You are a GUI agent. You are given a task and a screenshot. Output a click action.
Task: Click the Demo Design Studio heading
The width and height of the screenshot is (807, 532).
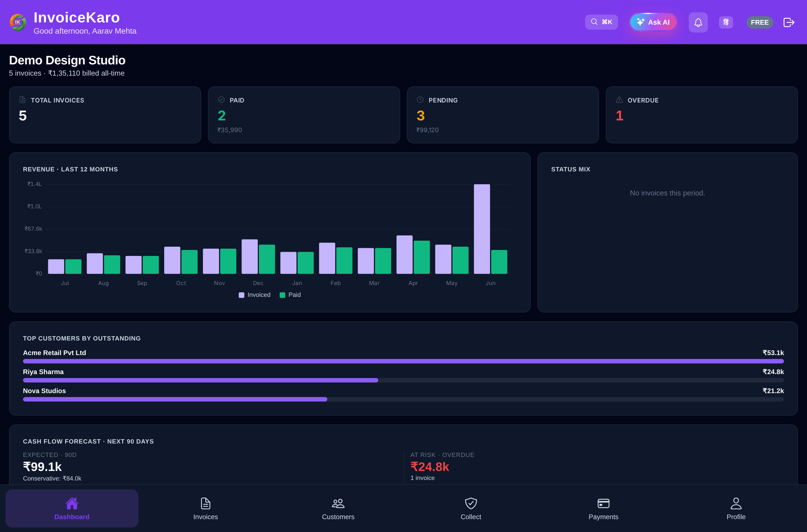(67, 60)
